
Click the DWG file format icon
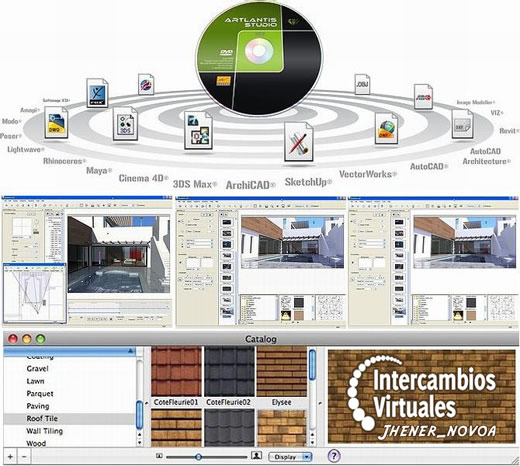pyautogui.click(x=56, y=122)
